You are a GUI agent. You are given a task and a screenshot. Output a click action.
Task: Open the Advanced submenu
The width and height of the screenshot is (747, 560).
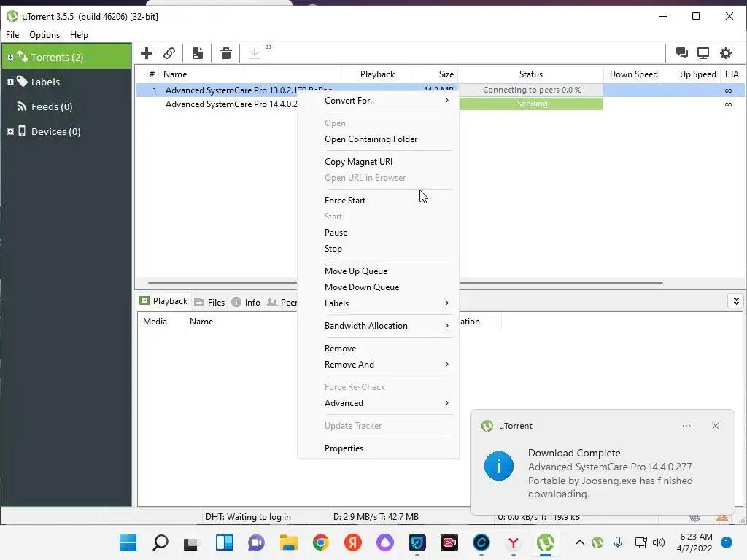379,402
